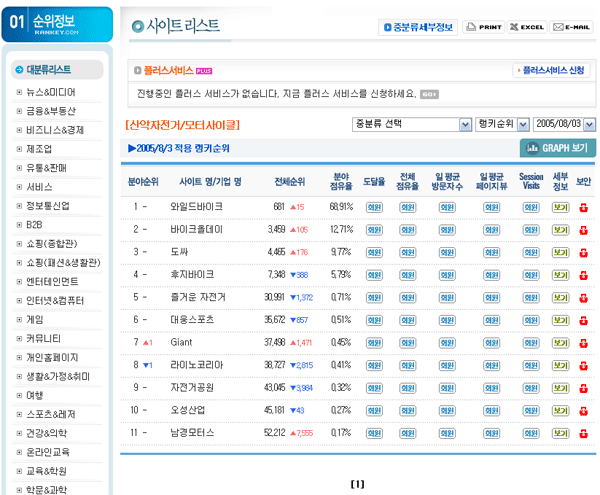View 세부정보 보기 for Giant
Image resolution: width=600 pixels, height=495 pixels.
[560, 343]
